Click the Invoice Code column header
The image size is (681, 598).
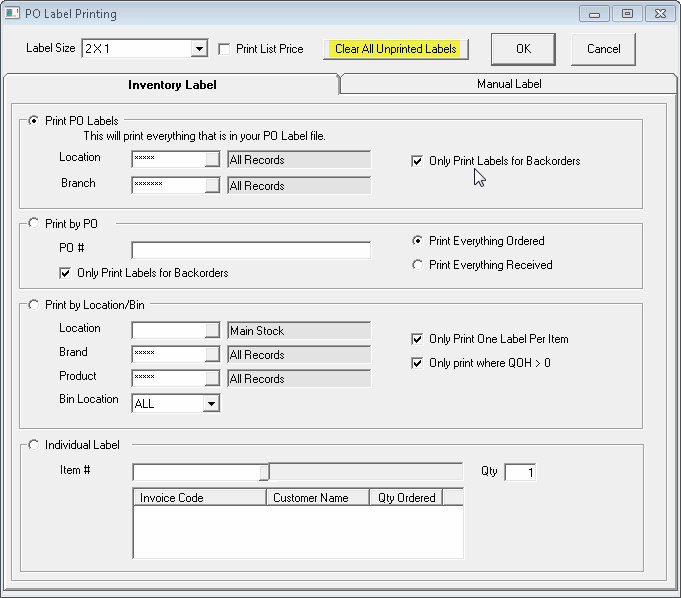point(200,497)
